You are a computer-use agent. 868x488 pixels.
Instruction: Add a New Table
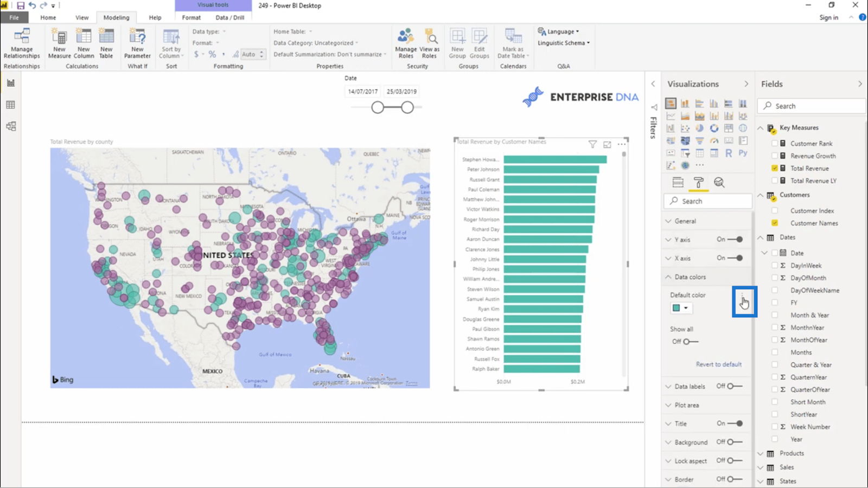[x=106, y=44]
